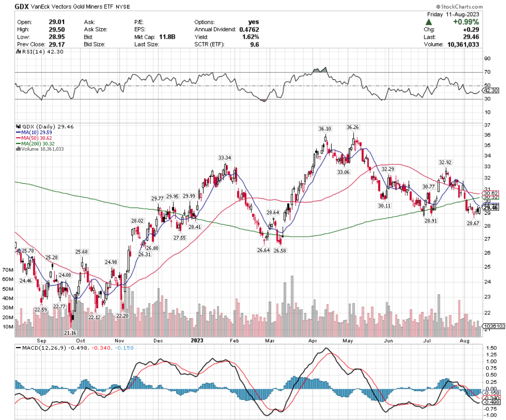
Task: Click the NYSE exchange label
Action: [x=123, y=7]
